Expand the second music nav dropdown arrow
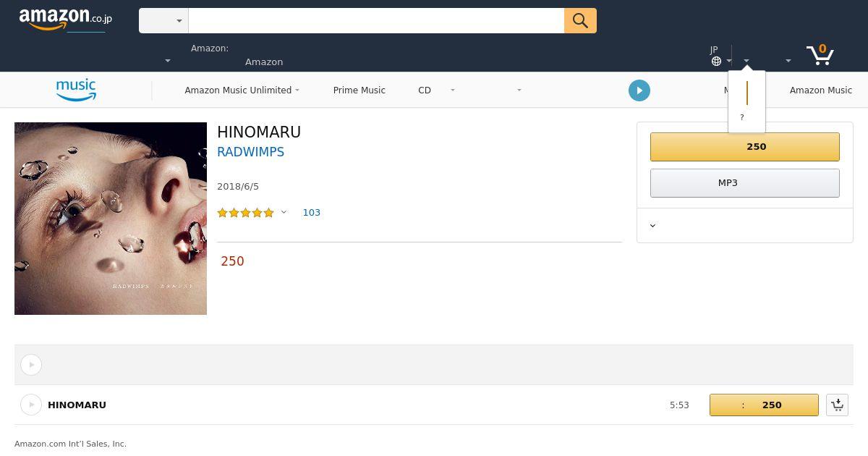 [519, 90]
